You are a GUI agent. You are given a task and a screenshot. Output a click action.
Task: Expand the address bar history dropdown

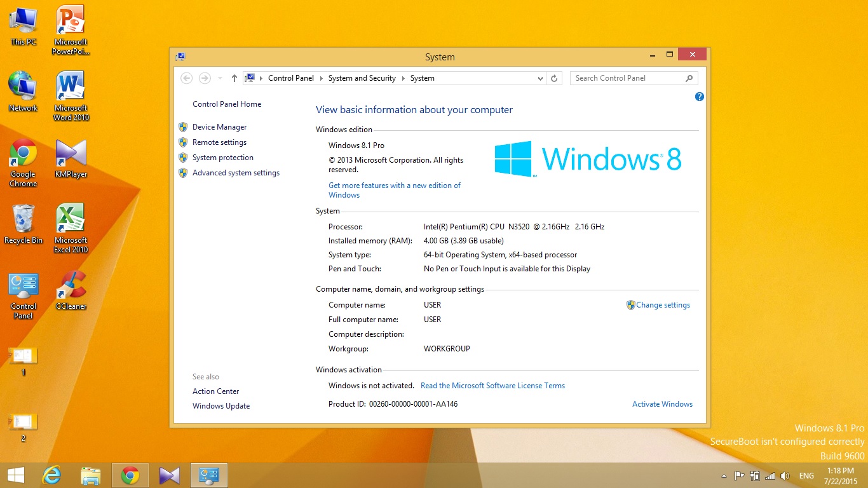click(540, 78)
